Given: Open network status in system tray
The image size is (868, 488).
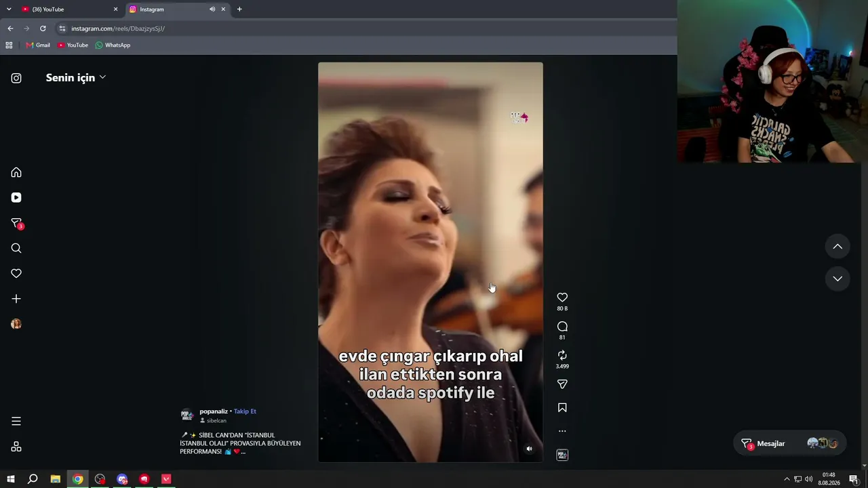Looking at the screenshot, I should tap(797, 479).
